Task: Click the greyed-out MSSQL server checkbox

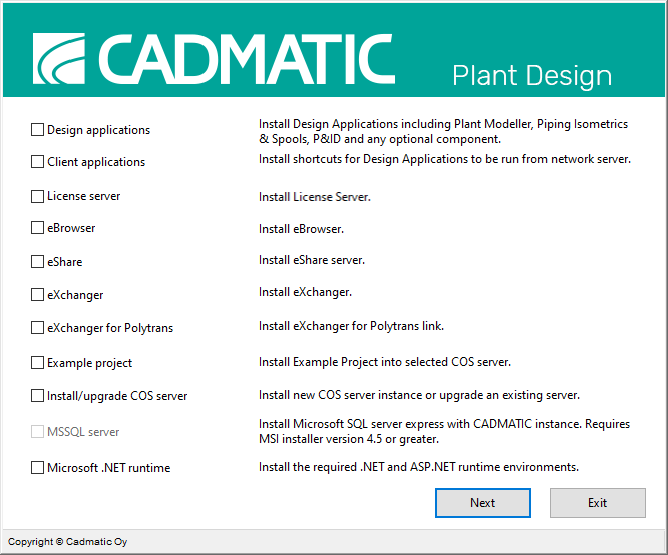Action: [x=38, y=432]
